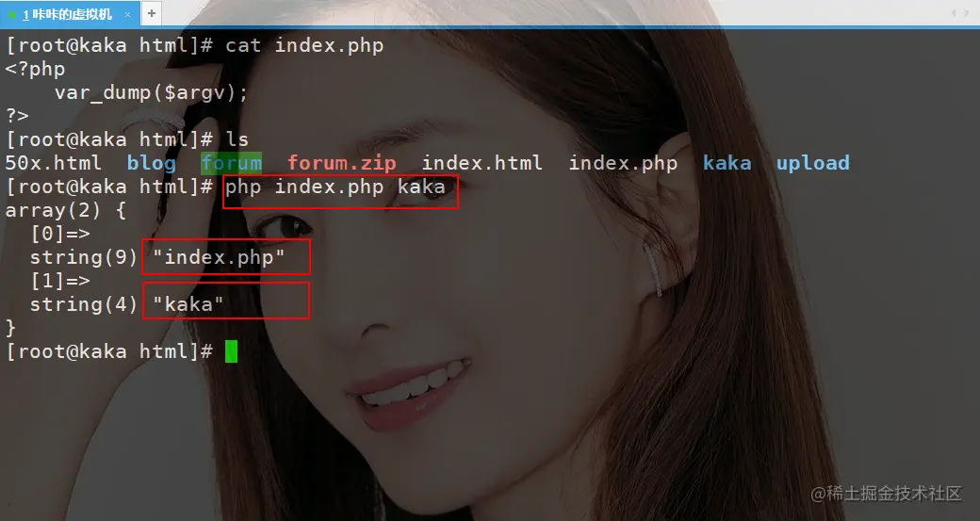The image size is (980, 521).
Task: Open a new session tab with plus
Action: click(152, 13)
